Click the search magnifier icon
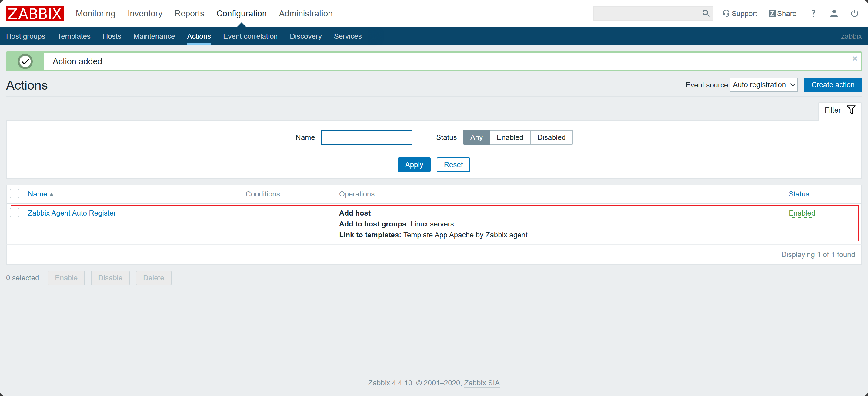This screenshot has height=396, width=868. pyautogui.click(x=706, y=13)
